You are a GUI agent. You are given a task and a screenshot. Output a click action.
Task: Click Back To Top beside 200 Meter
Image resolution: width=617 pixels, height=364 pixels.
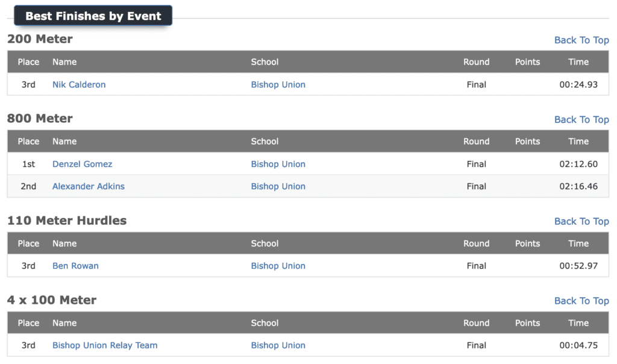coord(581,40)
